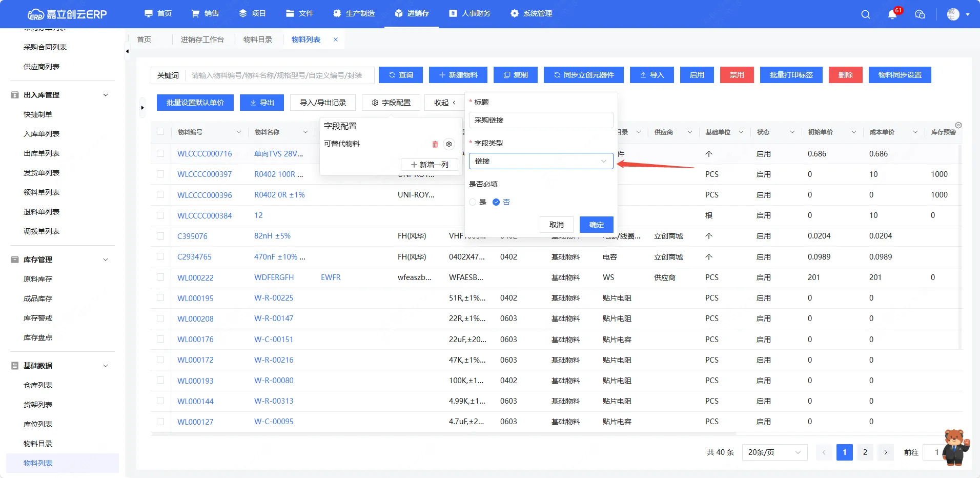The height and width of the screenshot is (478, 980).
Task: Click the 新增一列 button
Action: tap(430, 165)
